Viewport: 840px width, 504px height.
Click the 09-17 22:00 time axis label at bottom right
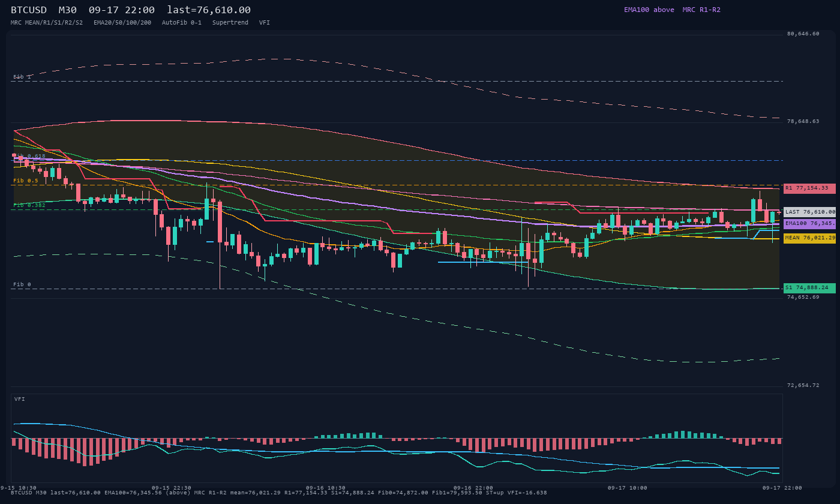[782, 488]
